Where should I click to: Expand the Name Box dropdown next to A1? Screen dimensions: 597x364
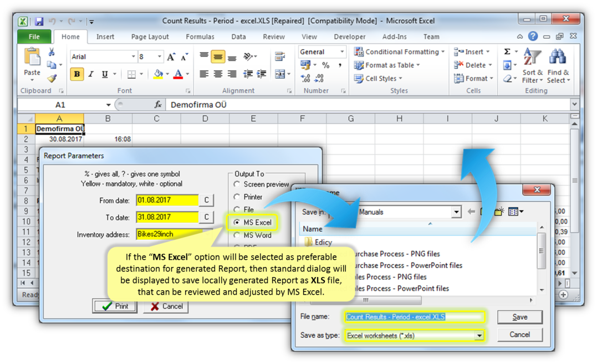coord(109,105)
